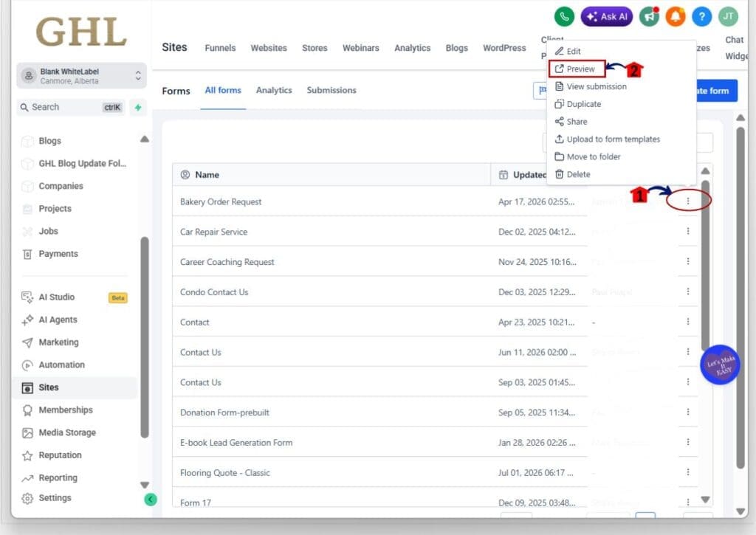Open the blue help question icon
The width and height of the screenshot is (756, 535).
[x=702, y=16]
